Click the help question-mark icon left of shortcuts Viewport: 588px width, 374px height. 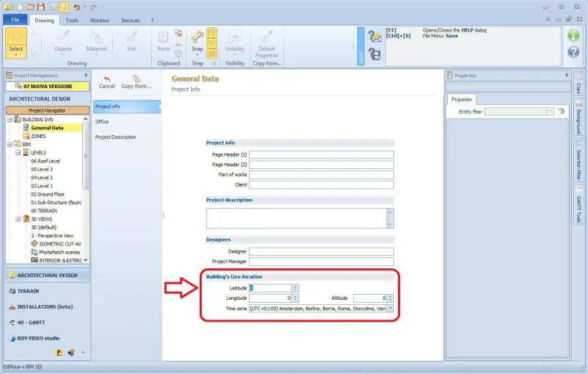[374, 36]
